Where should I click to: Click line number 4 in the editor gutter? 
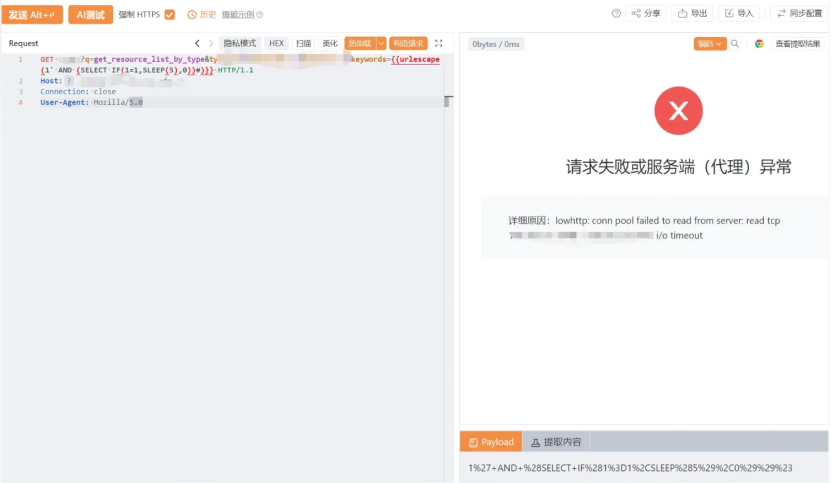[x=21, y=102]
